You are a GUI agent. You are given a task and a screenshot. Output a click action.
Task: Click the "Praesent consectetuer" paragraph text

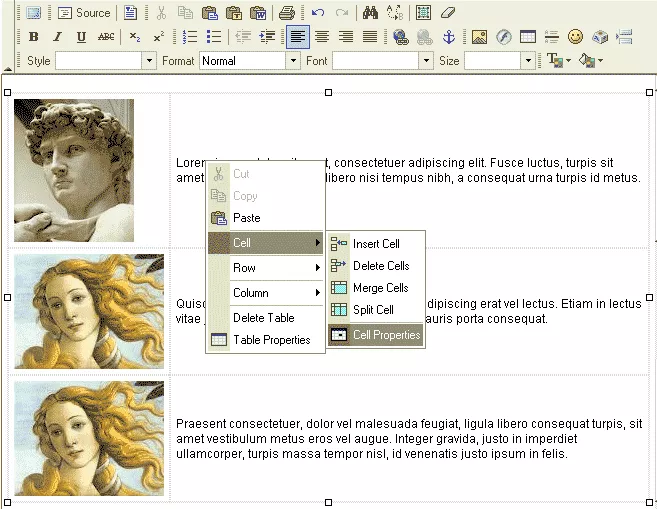click(409, 439)
